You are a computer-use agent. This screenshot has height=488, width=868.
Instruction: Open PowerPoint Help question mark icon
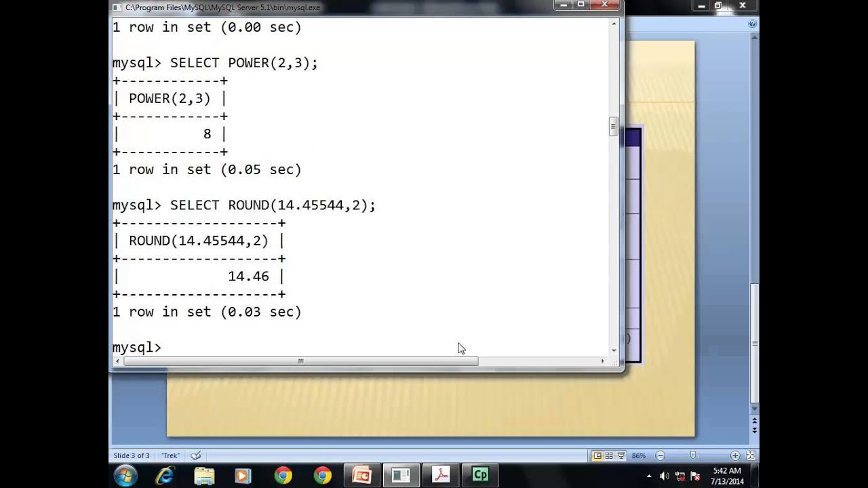[752, 24]
